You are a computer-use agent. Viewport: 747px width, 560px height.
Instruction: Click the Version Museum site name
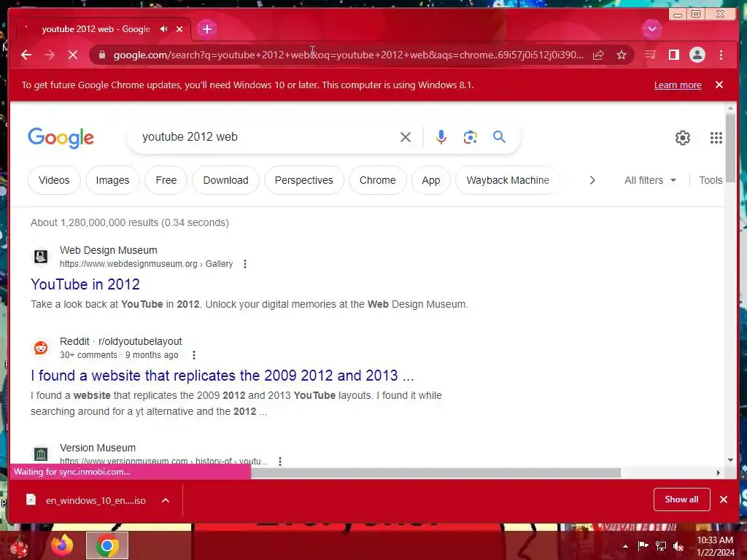(98, 448)
